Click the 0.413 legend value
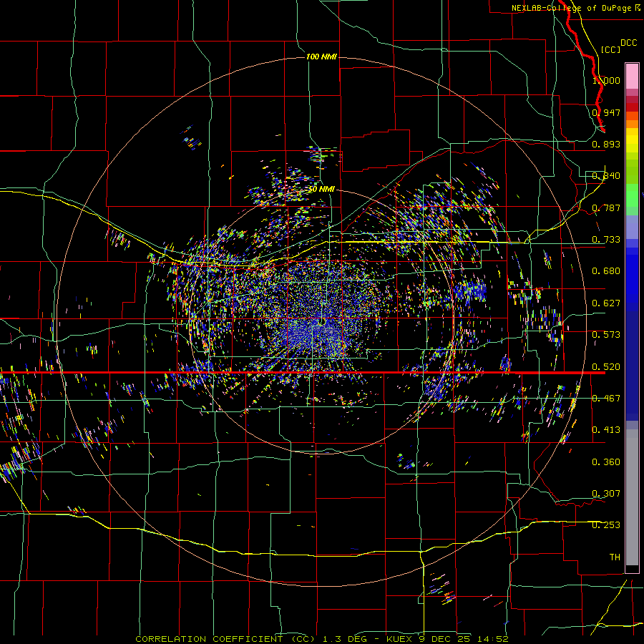 pyautogui.click(x=606, y=430)
